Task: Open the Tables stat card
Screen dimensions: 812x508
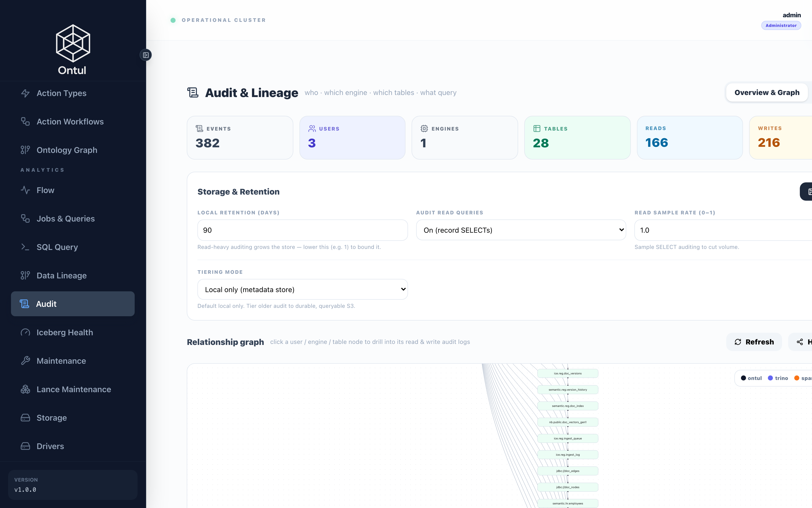Action: pyautogui.click(x=577, y=138)
